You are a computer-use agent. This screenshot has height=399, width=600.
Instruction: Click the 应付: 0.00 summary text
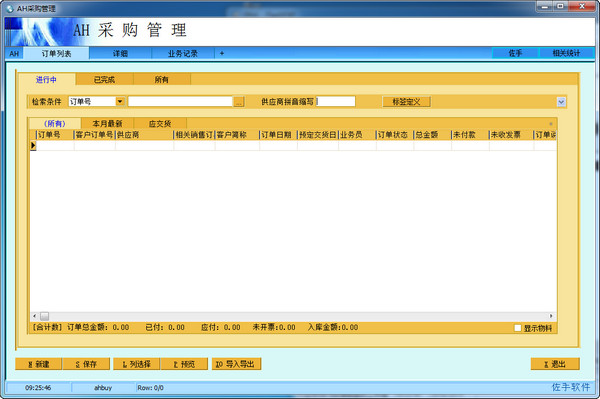point(221,327)
